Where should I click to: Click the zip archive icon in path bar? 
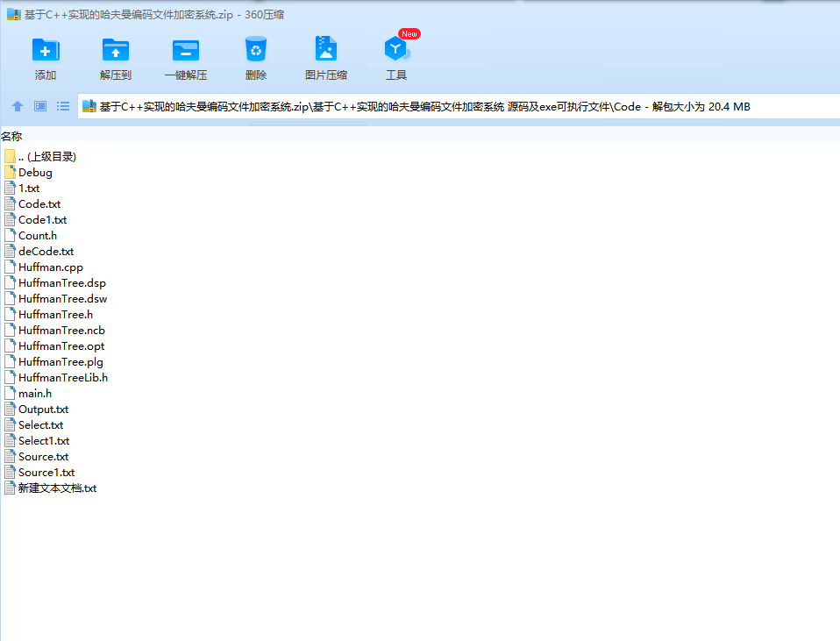89,106
